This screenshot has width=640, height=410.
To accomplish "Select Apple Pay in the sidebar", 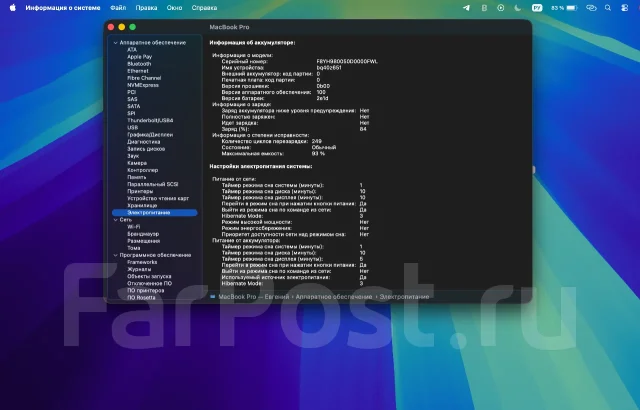I will click(139, 57).
